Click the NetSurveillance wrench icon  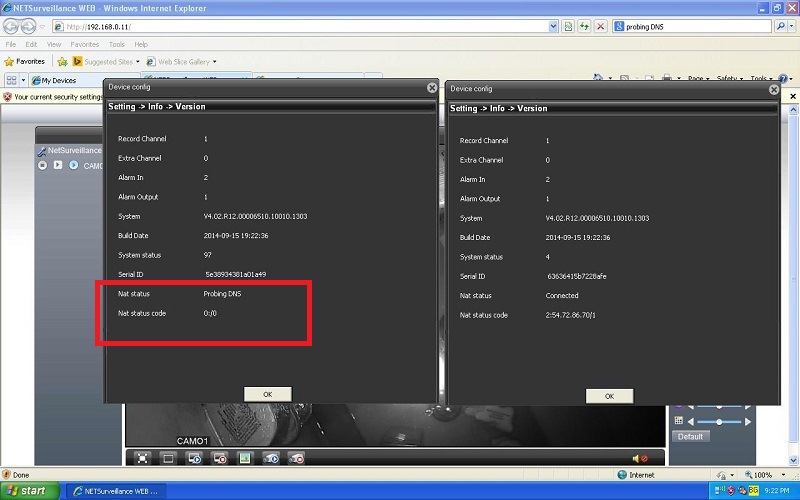point(42,151)
